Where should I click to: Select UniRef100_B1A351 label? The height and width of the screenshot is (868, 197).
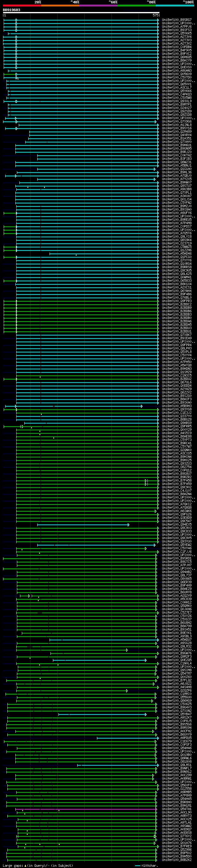pyautogui.click(x=177, y=138)
